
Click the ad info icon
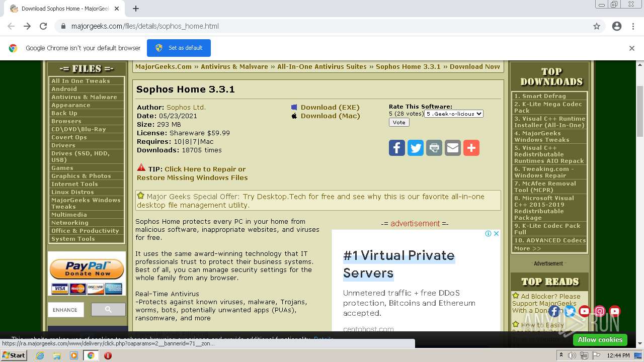click(x=488, y=234)
